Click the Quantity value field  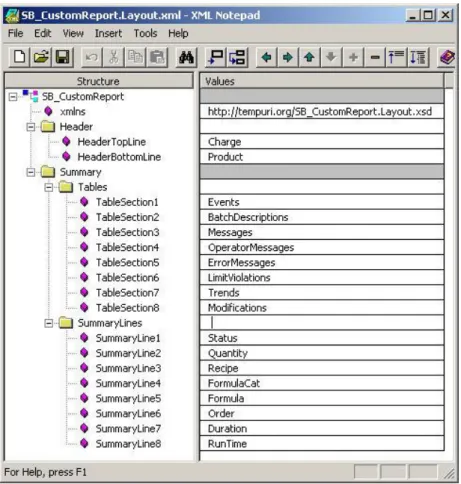tap(322, 353)
